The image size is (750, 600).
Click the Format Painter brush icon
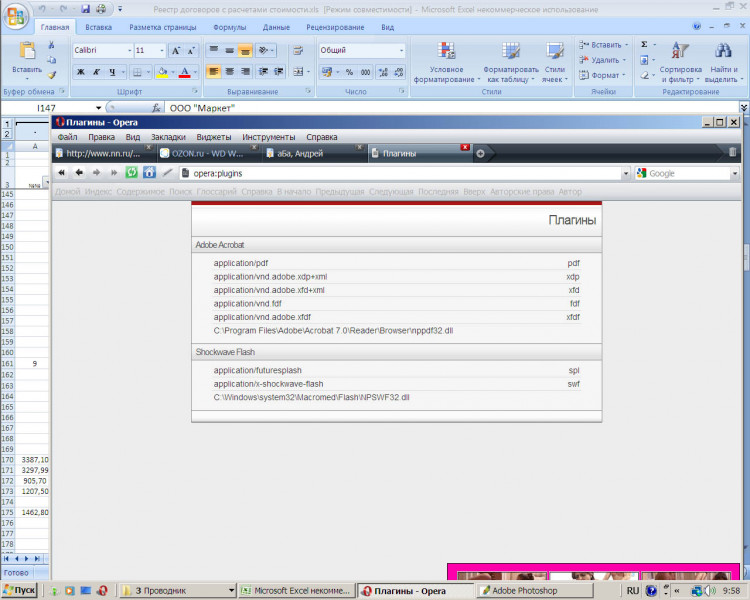tap(51, 75)
